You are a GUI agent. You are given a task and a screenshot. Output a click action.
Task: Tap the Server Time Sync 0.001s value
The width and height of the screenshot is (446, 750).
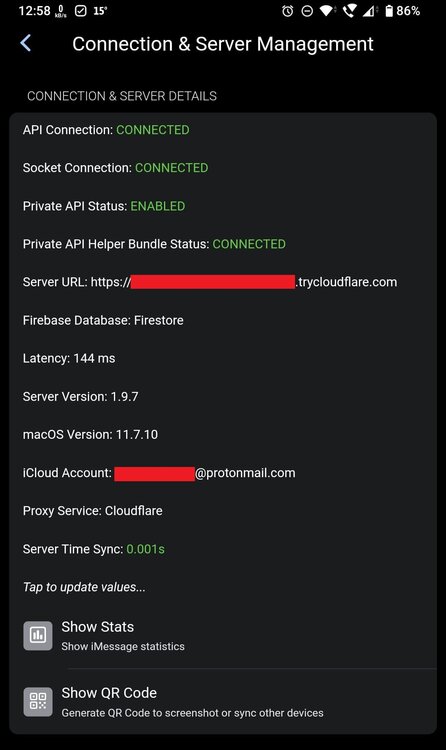click(x=145, y=549)
